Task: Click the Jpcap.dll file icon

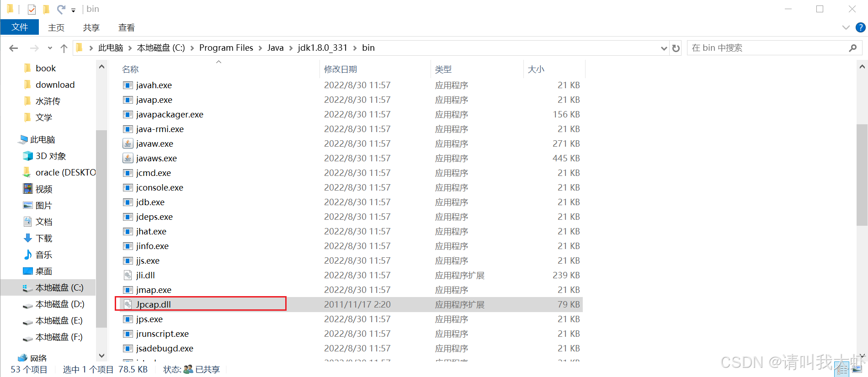Action: [128, 305]
